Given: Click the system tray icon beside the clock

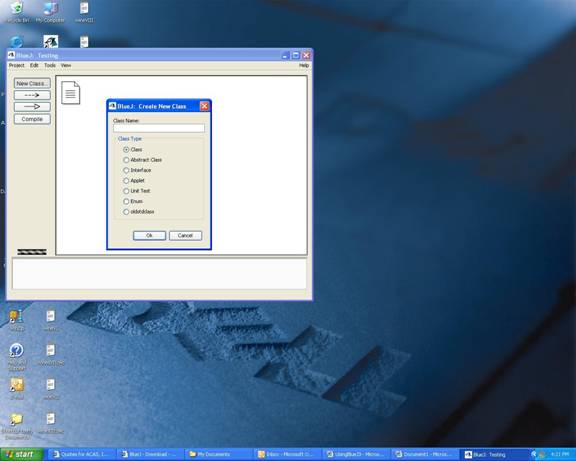Looking at the screenshot, I should tap(541, 454).
